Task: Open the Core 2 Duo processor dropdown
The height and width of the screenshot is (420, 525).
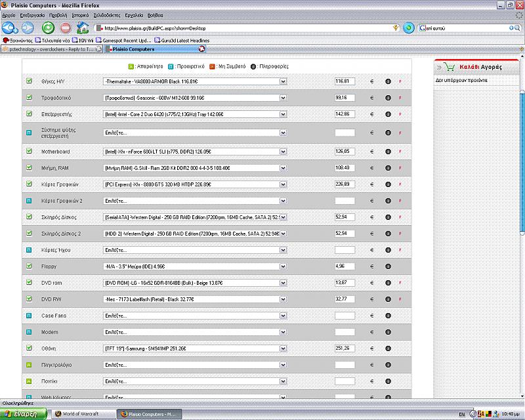Action: 195,114
